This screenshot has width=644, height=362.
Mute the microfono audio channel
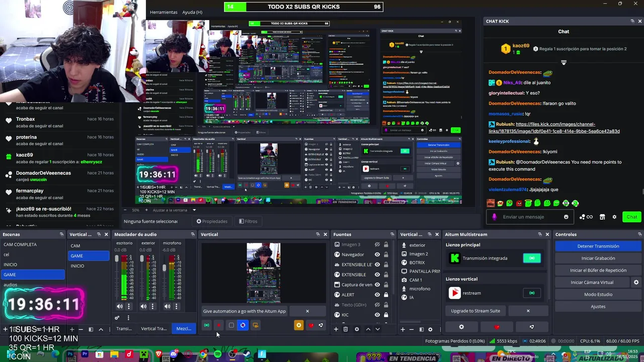[x=167, y=306]
